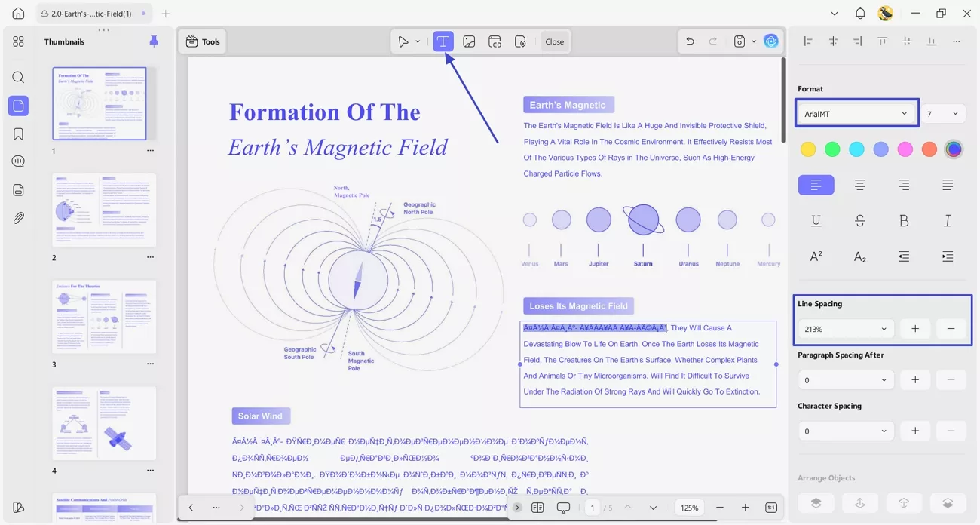This screenshot has width=980, height=525.
Task: Increase line spacing with plus button
Action: (914, 329)
